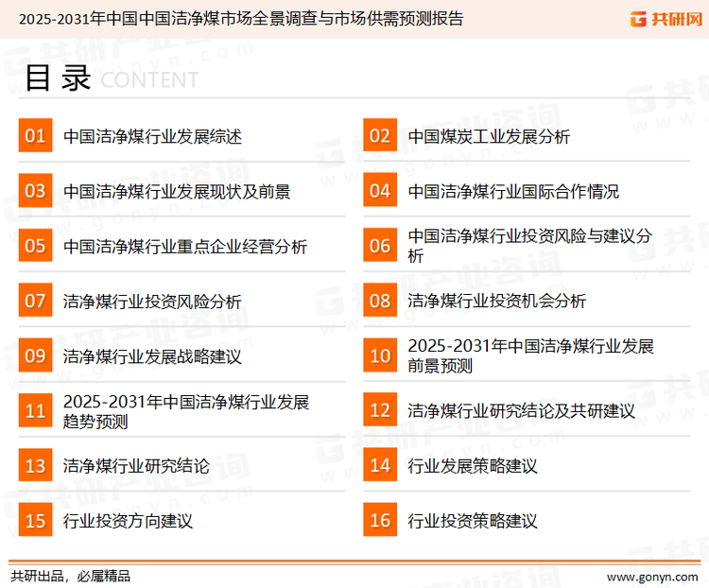Click the orange 03 number box
709x588 pixels.
pyautogui.click(x=35, y=190)
